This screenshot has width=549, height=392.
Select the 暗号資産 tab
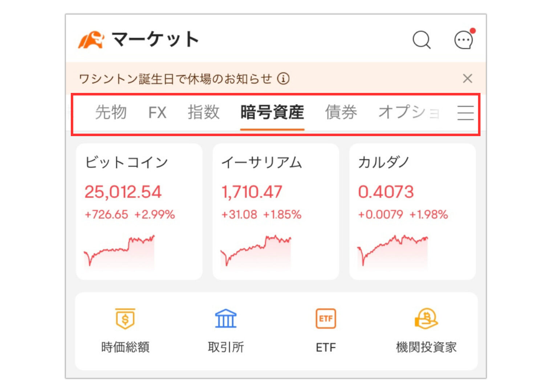[x=272, y=112]
